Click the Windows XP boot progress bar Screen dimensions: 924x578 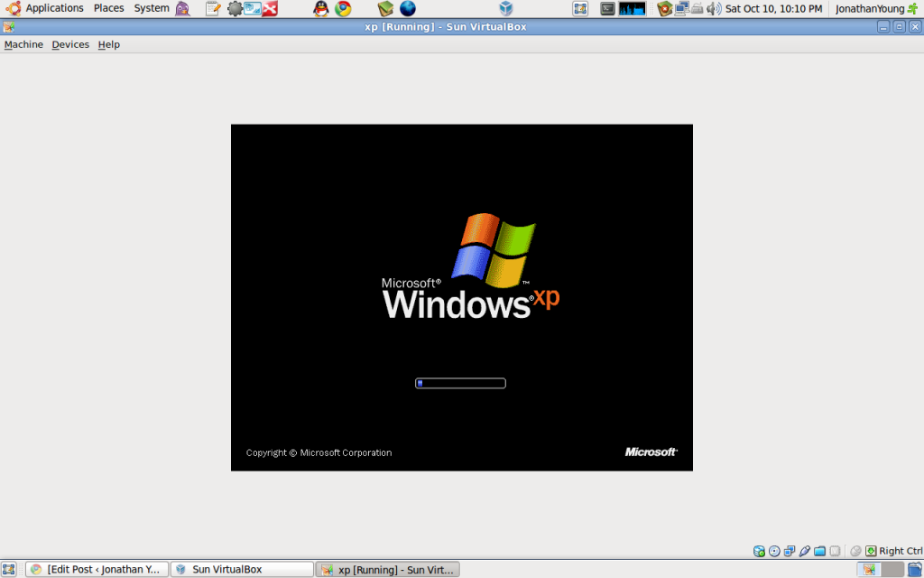point(460,383)
